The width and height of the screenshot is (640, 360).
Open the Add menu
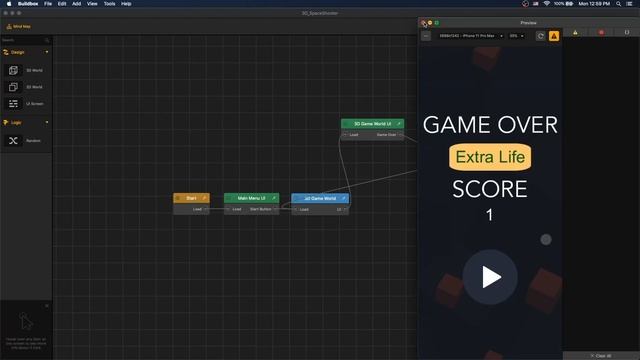point(76,4)
